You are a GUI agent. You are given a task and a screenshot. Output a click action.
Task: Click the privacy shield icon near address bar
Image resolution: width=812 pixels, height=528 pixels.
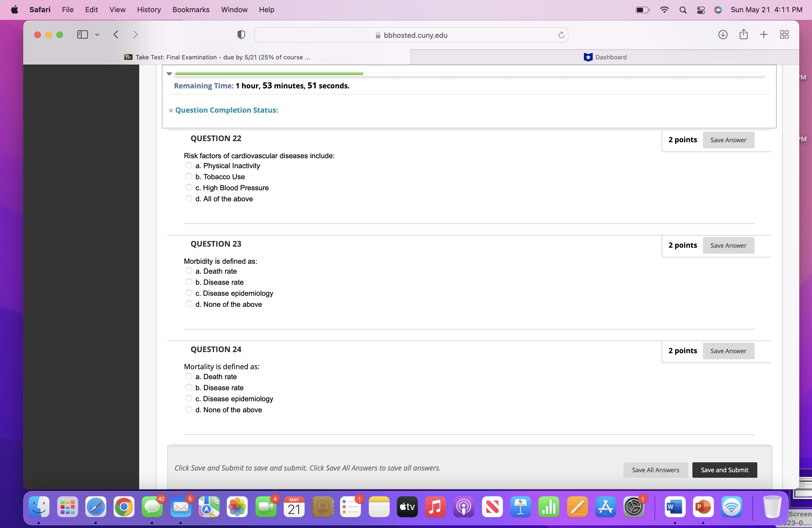tap(241, 35)
